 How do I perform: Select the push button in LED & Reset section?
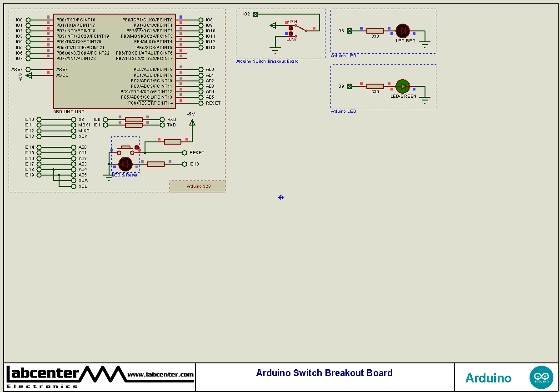coord(126,146)
